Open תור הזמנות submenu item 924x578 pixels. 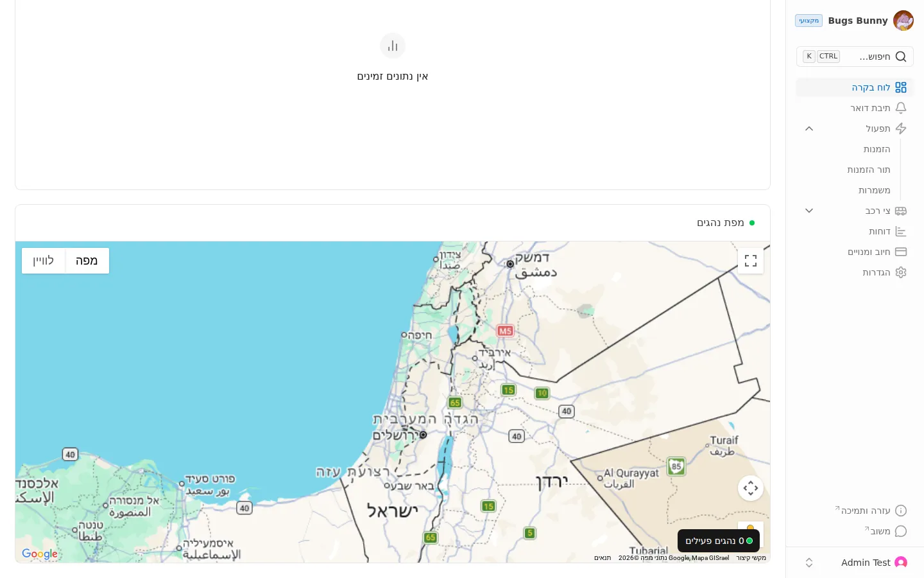[x=868, y=170]
